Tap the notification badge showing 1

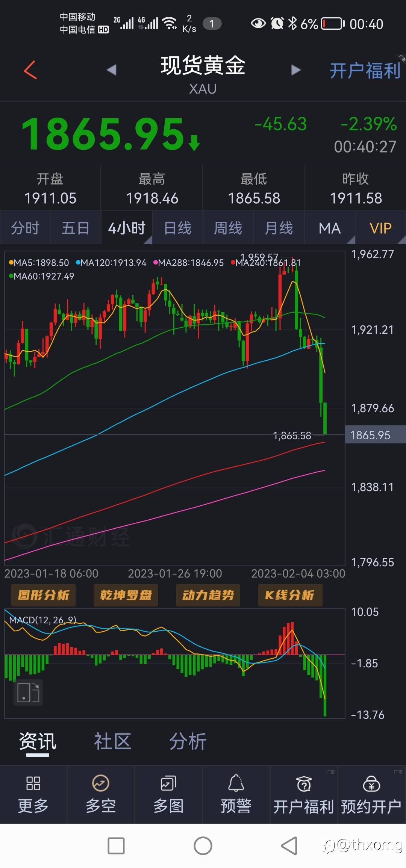tap(212, 24)
